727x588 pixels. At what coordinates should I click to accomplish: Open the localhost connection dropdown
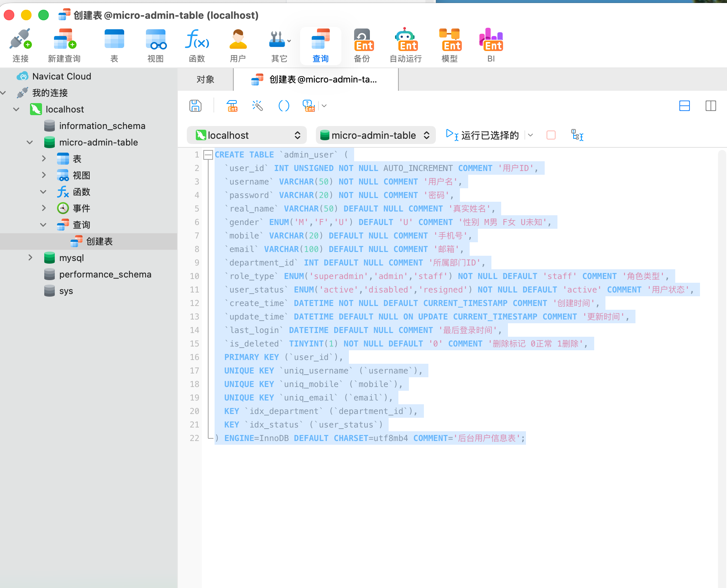point(247,135)
